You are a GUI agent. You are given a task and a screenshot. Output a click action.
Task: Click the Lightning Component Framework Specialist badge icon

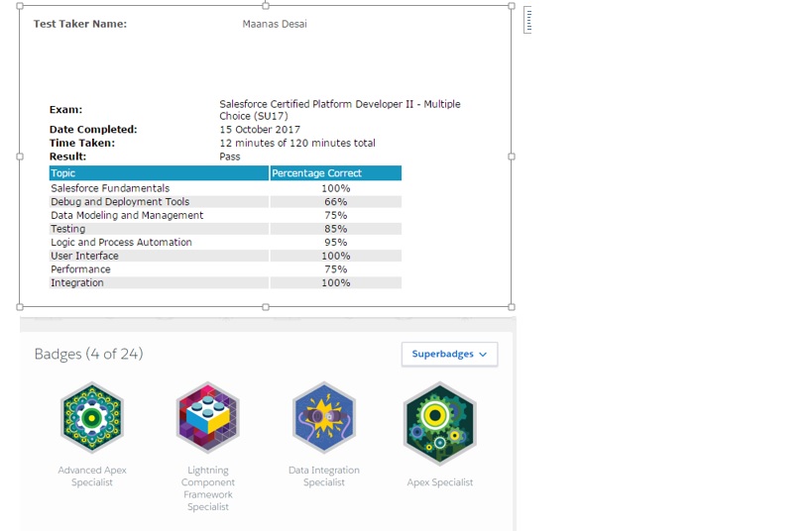[x=207, y=419]
